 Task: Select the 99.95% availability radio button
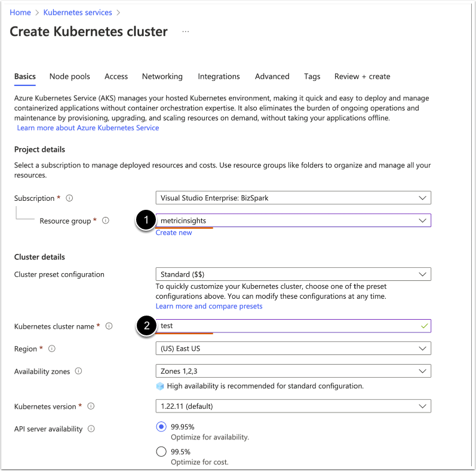[161, 427]
